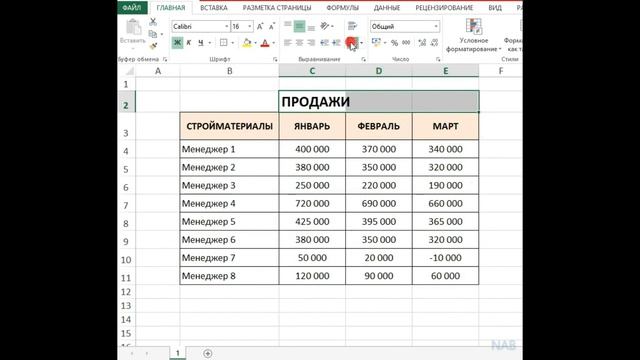Toggle Underline (Ч) formatting

pos(200,42)
